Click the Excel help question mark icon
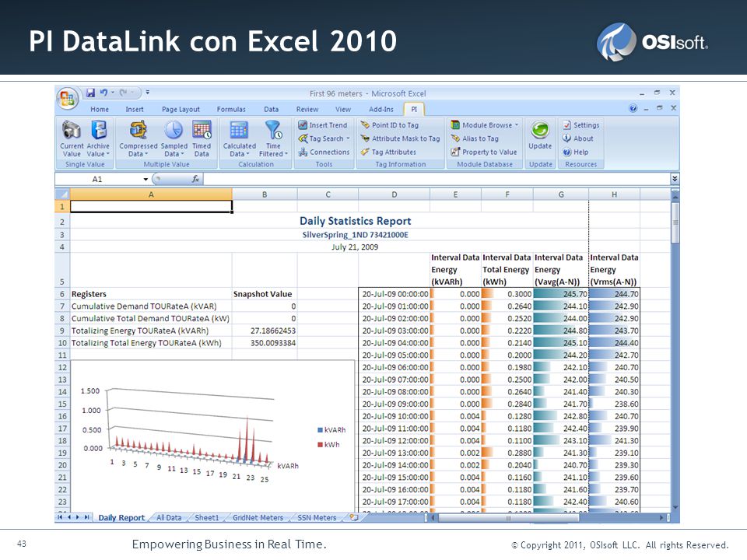This screenshot has width=747, height=560. tap(633, 109)
